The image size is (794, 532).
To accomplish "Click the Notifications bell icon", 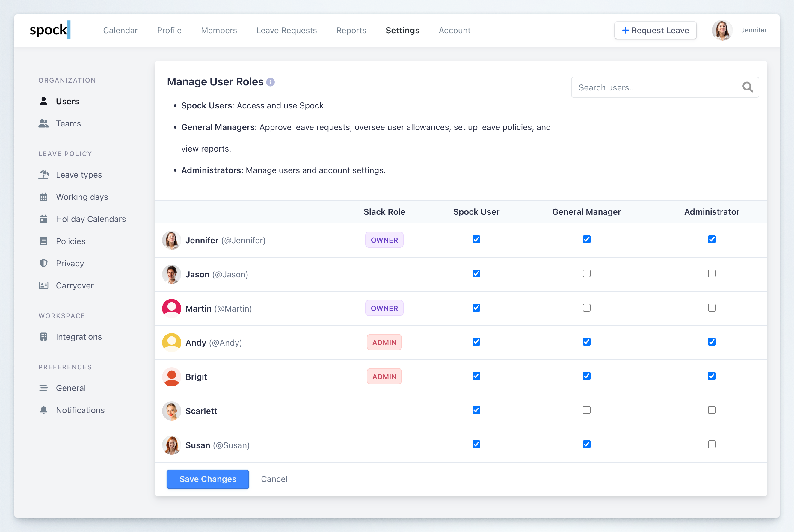I will click(x=43, y=410).
